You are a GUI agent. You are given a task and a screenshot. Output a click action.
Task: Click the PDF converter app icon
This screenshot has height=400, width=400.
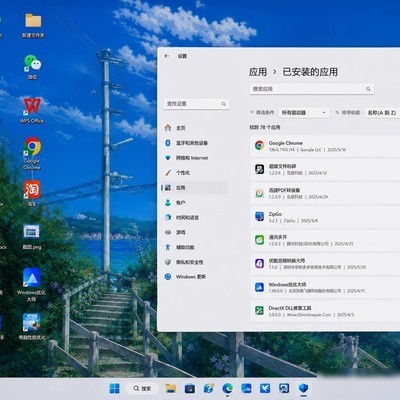(x=259, y=193)
